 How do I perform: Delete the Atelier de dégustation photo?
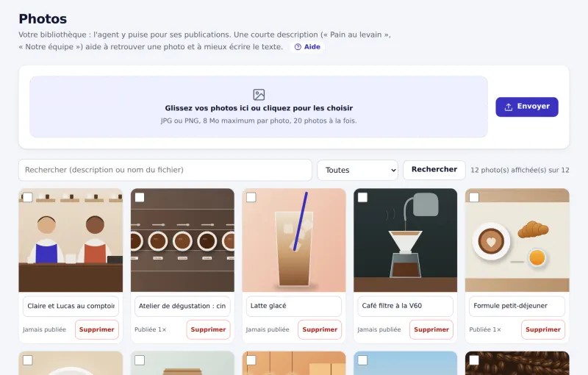pyautogui.click(x=208, y=329)
